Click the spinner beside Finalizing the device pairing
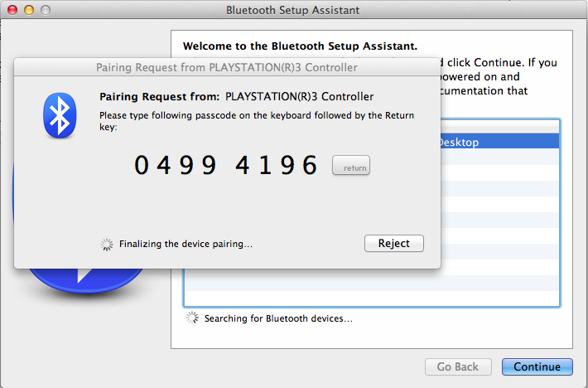 [x=107, y=245]
